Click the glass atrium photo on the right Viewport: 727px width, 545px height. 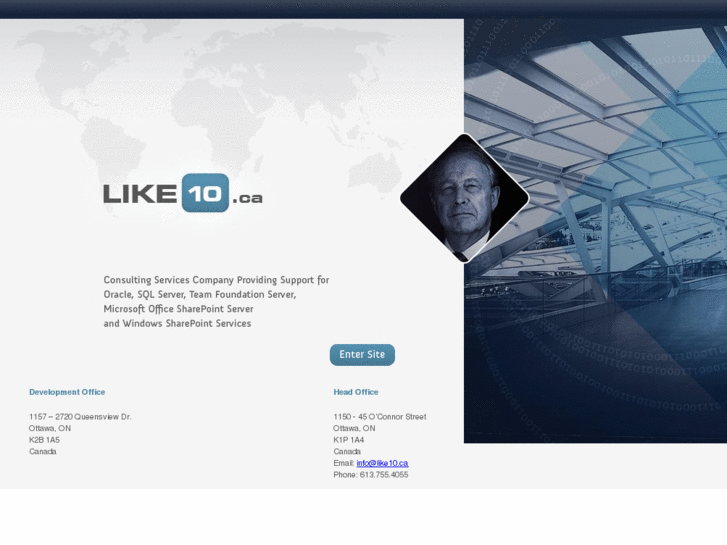tap(595, 231)
